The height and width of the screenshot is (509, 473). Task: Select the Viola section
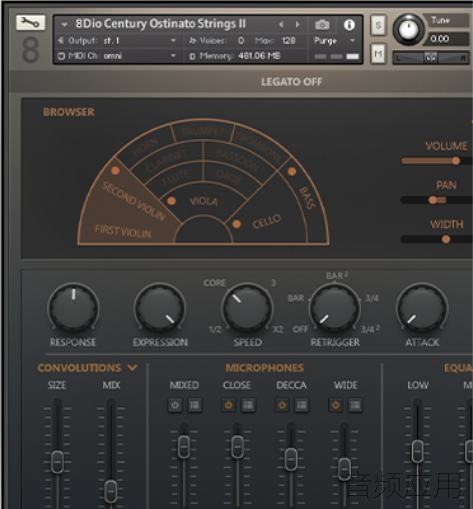(203, 201)
